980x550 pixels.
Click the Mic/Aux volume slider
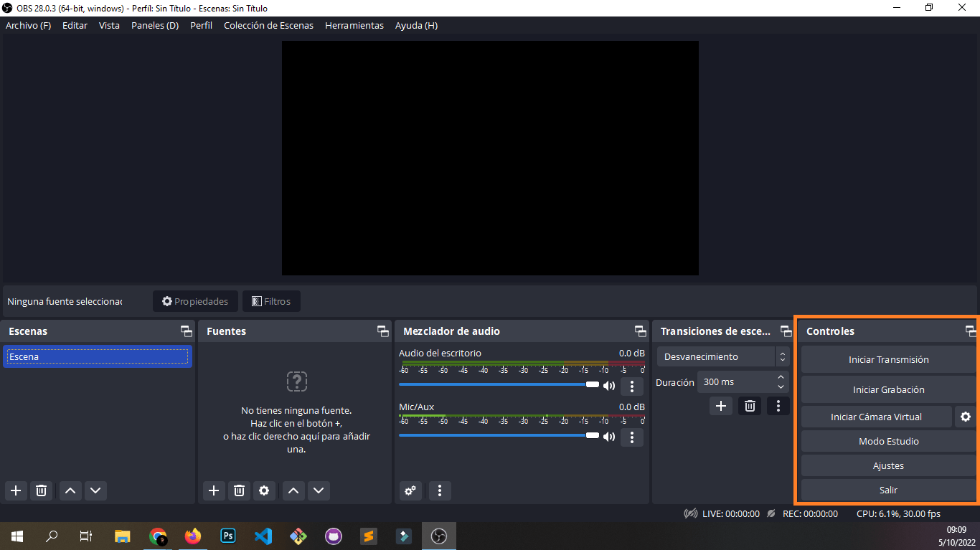[x=502, y=436]
